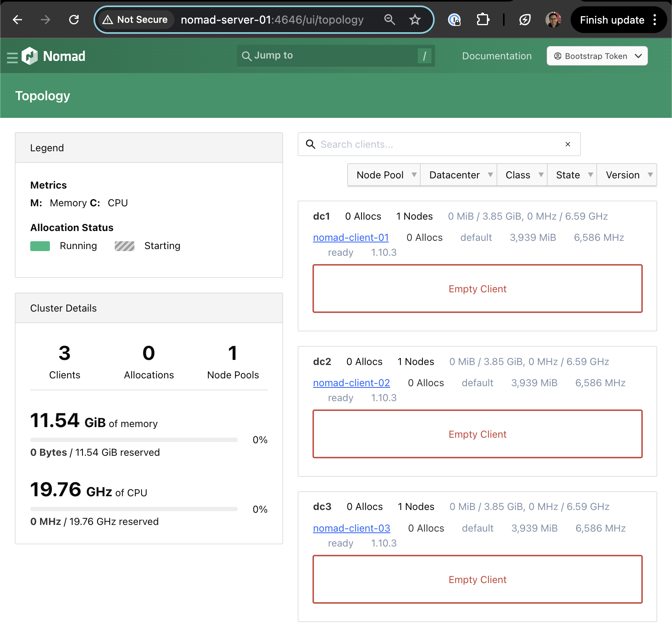Viewport: 672px width, 642px height.
Task: Click the memory reserved progress bar
Action: 134,440
